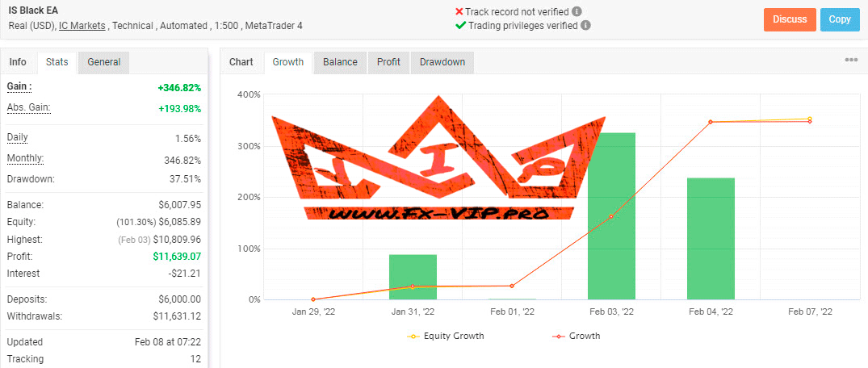Screen dimensions: 868x368
Task: Open the three-dots chart options menu
Action: (851, 61)
